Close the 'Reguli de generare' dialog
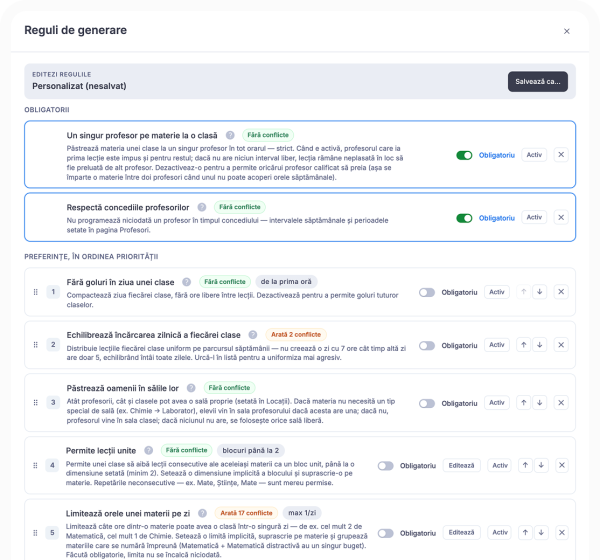 [x=567, y=31]
